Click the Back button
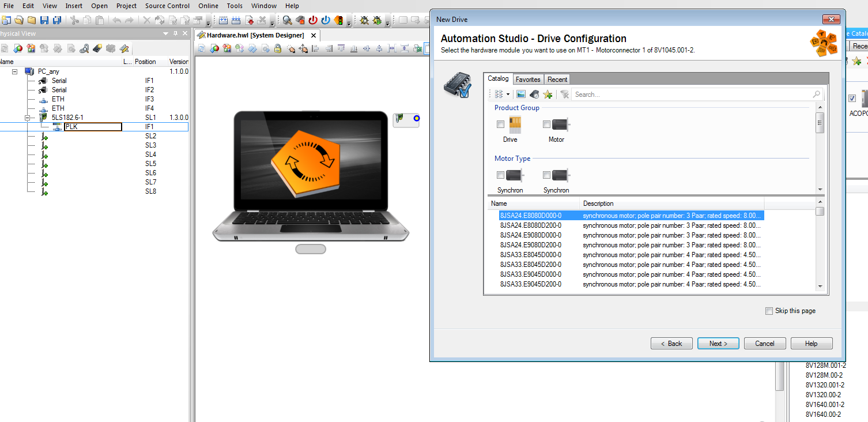The image size is (868, 422). [671, 343]
